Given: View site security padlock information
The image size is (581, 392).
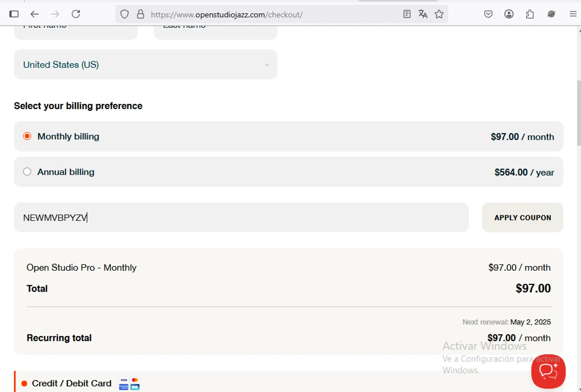Looking at the screenshot, I should (x=141, y=14).
